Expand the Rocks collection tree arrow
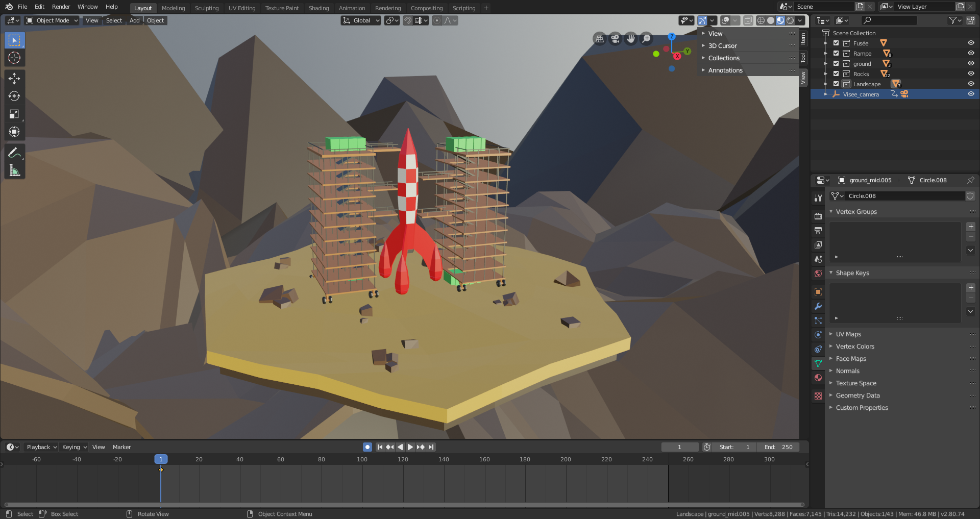The width and height of the screenshot is (980, 519). point(825,74)
